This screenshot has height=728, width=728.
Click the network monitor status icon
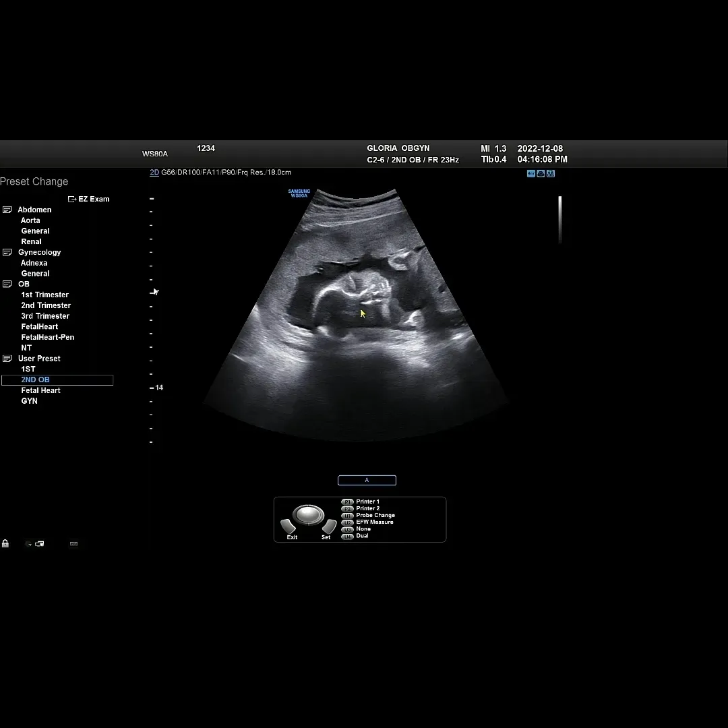[40, 544]
